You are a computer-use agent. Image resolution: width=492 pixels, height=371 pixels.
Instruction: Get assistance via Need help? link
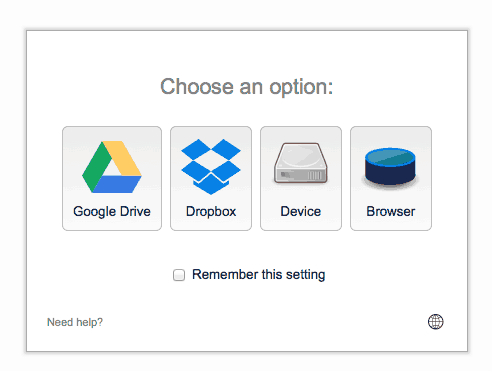(x=75, y=322)
